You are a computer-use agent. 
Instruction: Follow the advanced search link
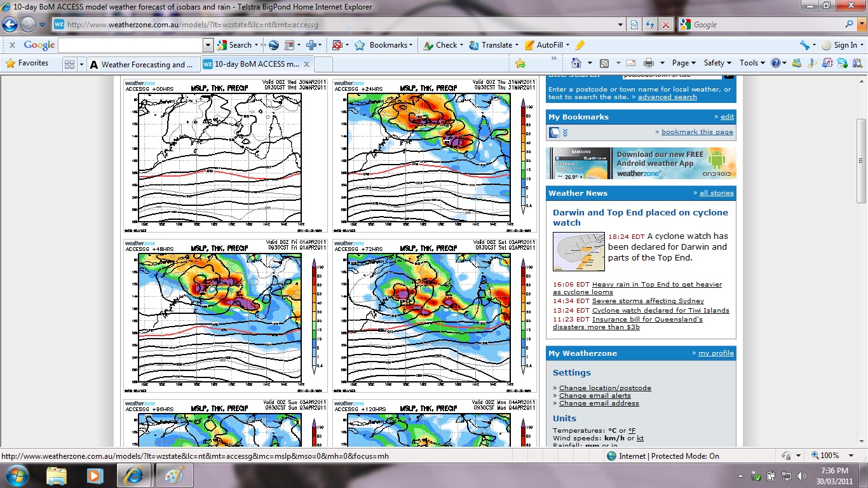click(x=667, y=97)
